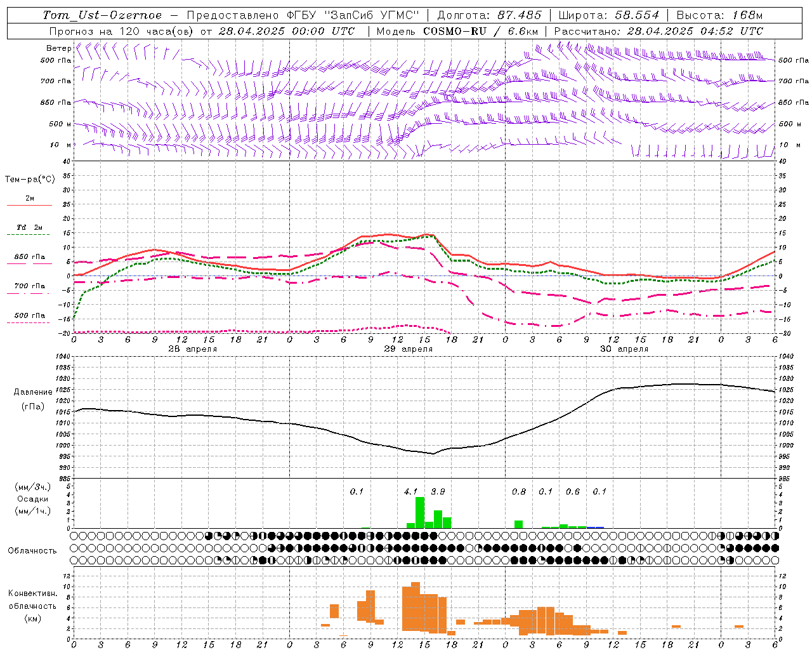The width and height of the screenshot is (812, 650).
Task: Click the 4.1 precipitation total value
Action: 410,491
